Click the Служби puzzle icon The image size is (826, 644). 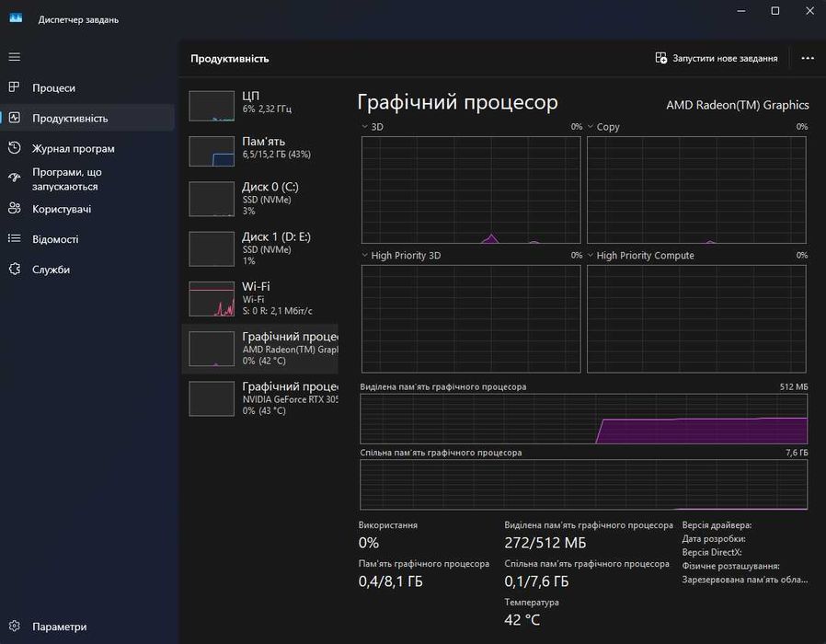(x=14, y=270)
